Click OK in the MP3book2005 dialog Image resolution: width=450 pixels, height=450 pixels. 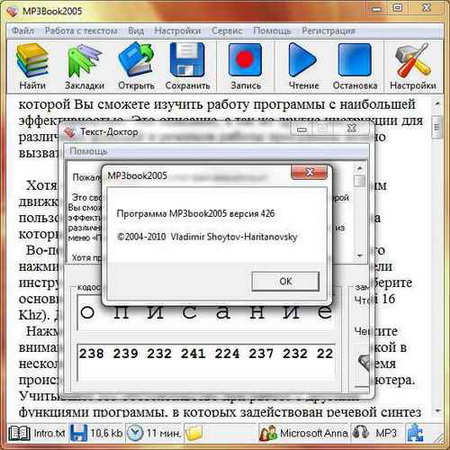285,281
